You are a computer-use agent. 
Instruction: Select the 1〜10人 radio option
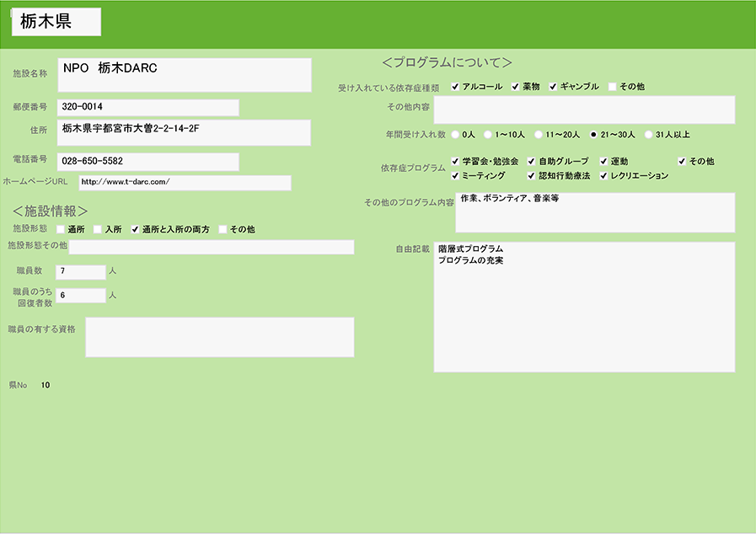(x=488, y=134)
